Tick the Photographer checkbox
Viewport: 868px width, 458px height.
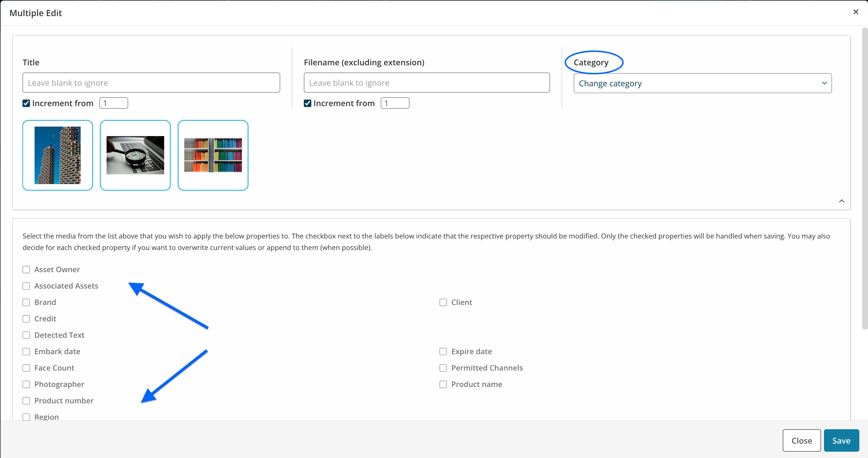point(26,384)
